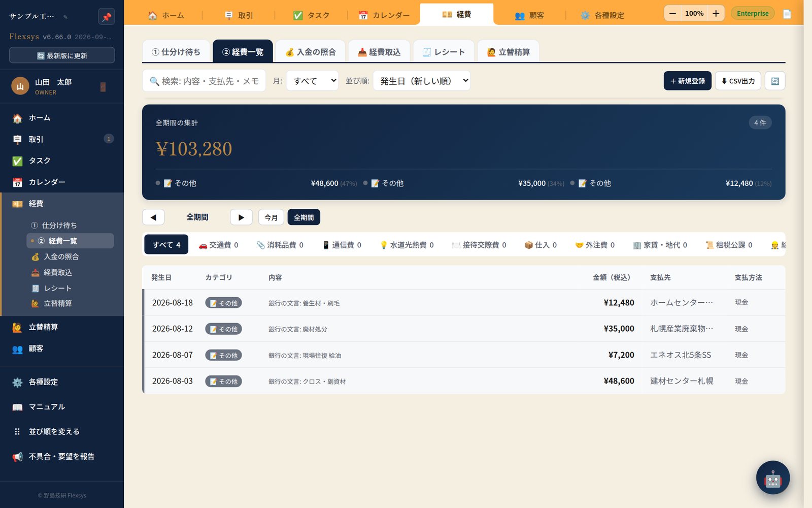This screenshot has height=508, width=812.
Task: Click the logout door icon beside 山田 太郎
Action: [x=103, y=87]
